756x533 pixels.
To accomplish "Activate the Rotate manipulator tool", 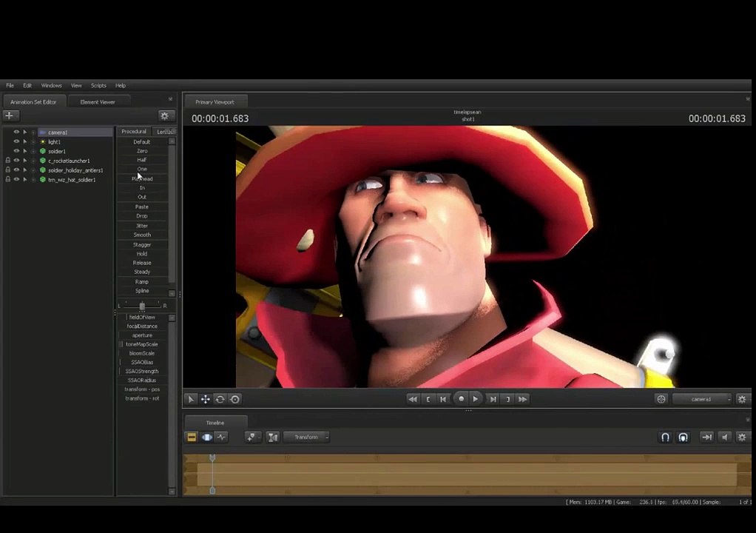I will [220, 400].
